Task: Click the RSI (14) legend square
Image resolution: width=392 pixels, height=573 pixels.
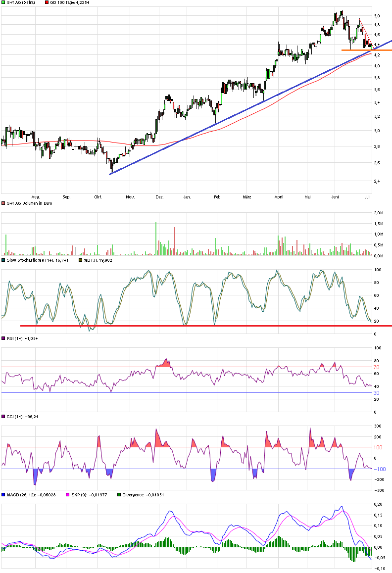Action: (x=3, y=338)
